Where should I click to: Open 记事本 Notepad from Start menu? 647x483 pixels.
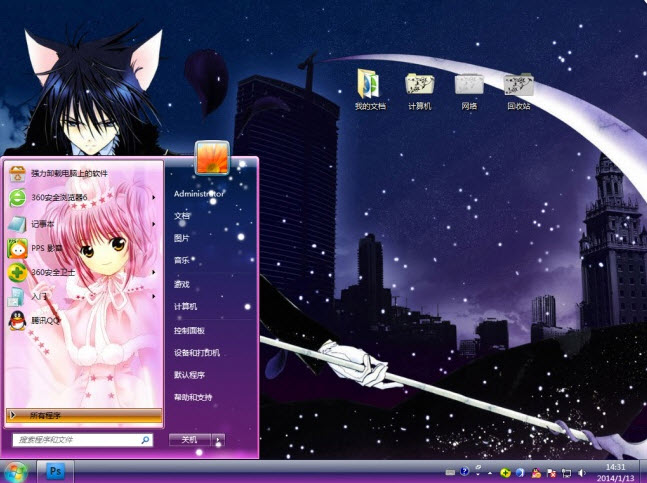[84, 224]
